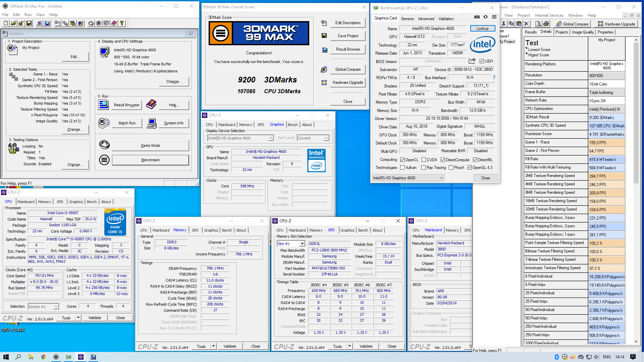This screenshot has width=644, height=362.
Task: Click the Result Browser magnifier icon in 3DMark toolbar
Action: 47,23
